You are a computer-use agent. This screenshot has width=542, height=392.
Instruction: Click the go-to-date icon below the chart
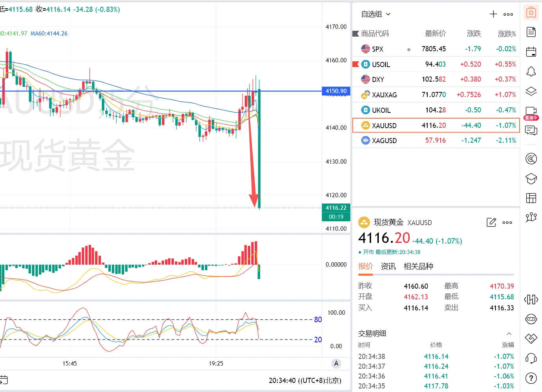(x=4, y=380)
